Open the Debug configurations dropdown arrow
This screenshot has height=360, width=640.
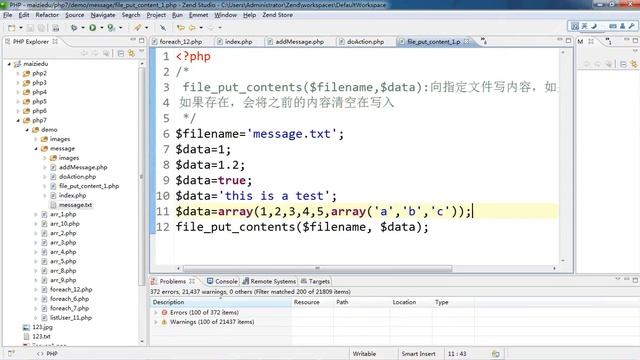point(83,28)
